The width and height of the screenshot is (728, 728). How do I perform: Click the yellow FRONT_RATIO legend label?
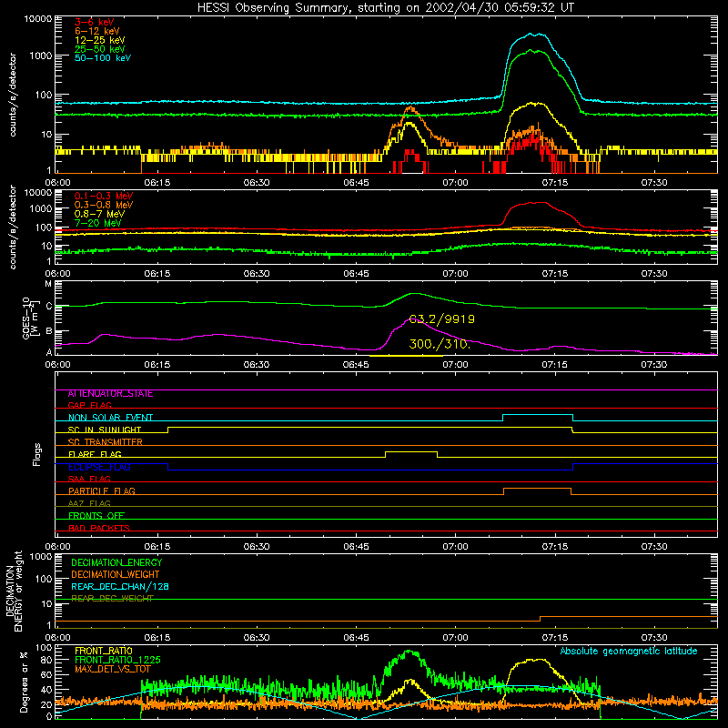tap(104, 651)
